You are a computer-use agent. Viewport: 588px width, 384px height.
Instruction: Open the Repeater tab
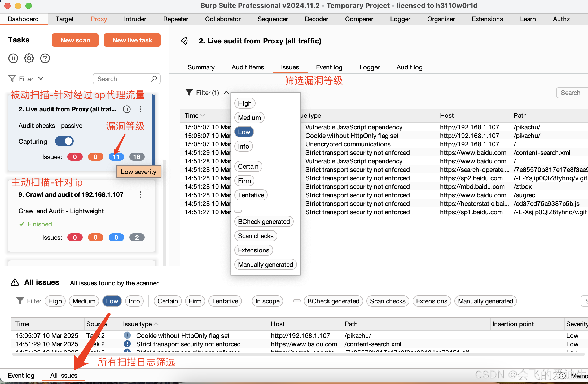coord(175,19)
